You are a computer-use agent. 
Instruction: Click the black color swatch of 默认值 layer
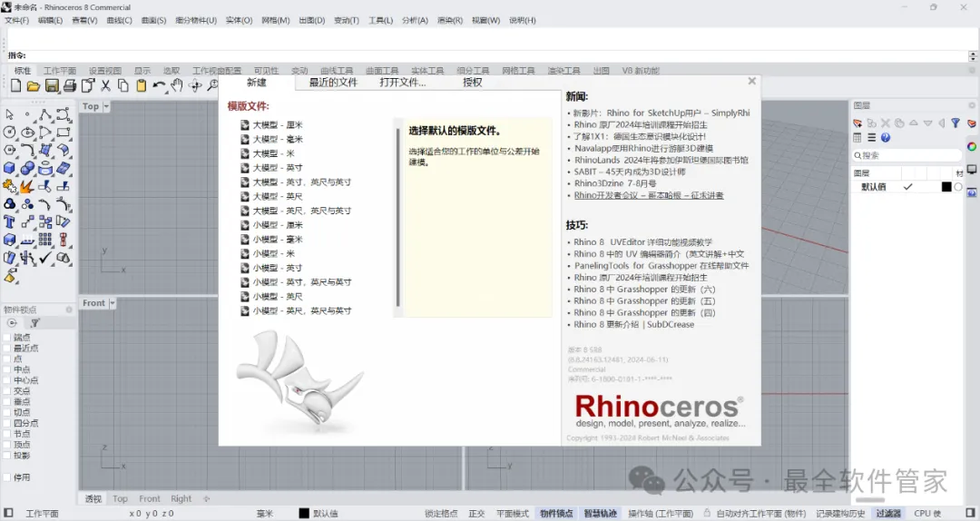pos(946,187)
